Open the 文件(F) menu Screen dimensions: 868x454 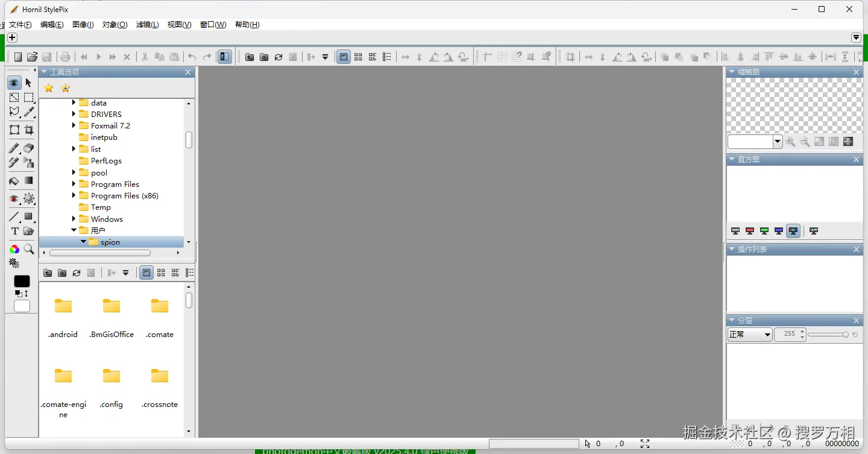20,25
